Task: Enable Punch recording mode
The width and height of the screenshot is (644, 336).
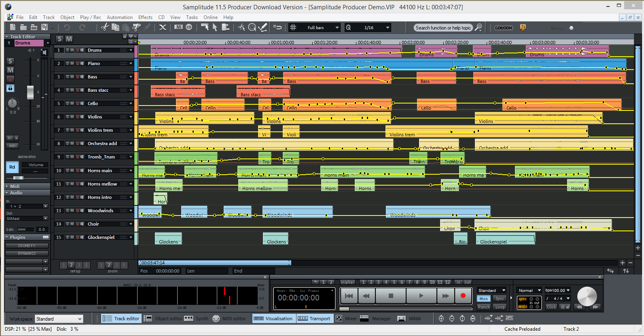Action: tap(484, 307)
